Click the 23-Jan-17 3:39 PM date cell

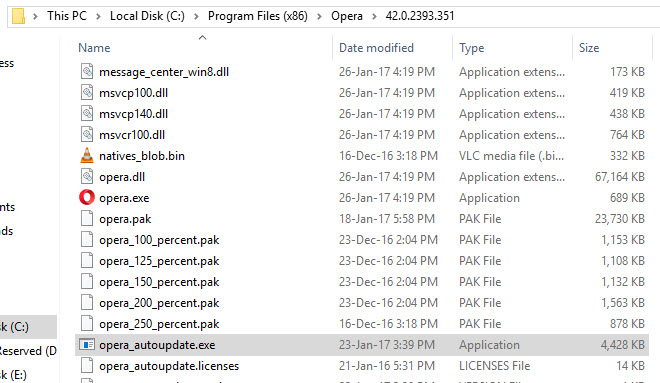(x=386, y=345)
